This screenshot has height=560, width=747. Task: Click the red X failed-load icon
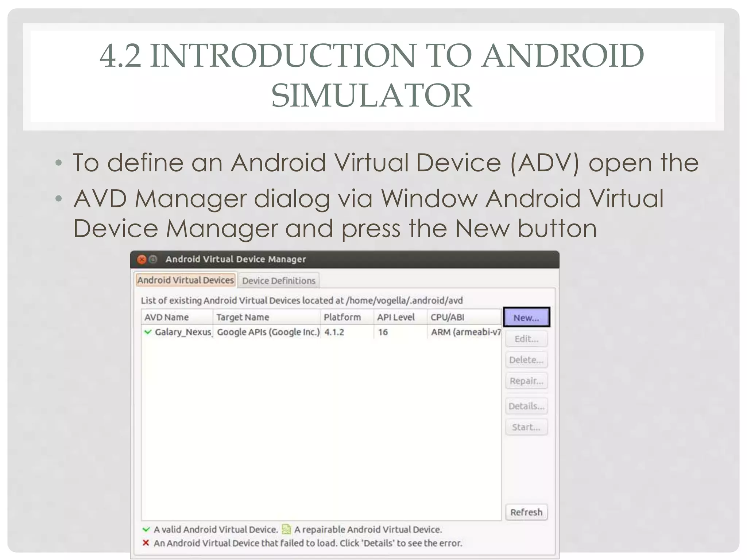[x=146, y=543]
